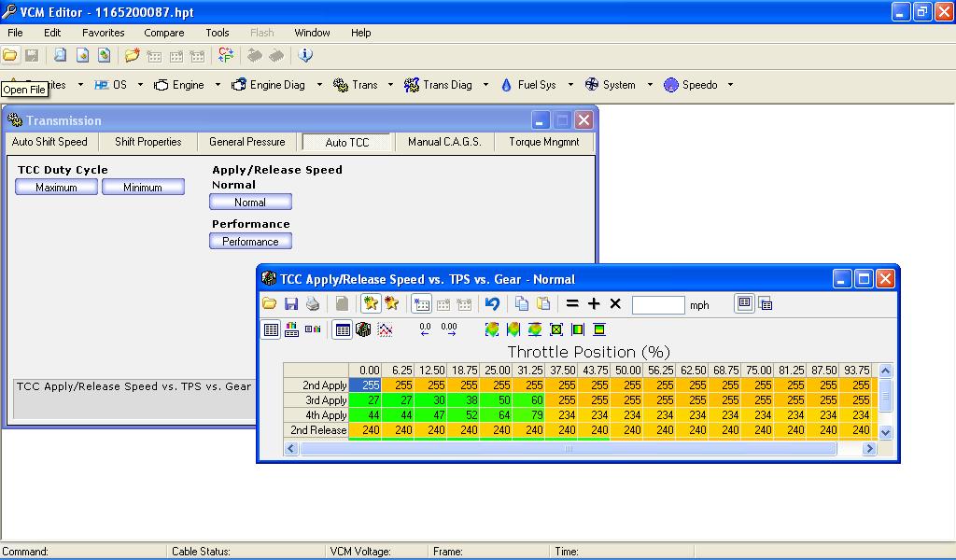Click the Normal Apply/Release Speed button
This screenshot has height=560, width=956.
[250, 202]
